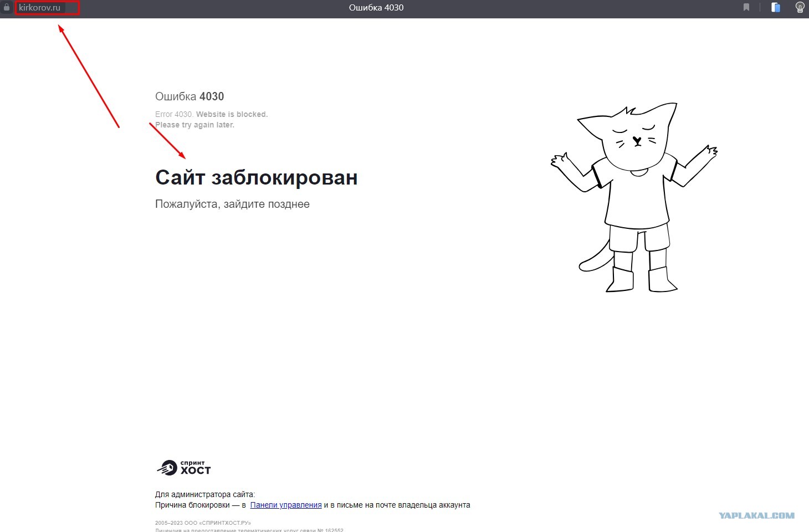Click the "Причина блокировки — в" text
The image size is (809, 532).
tap(201, 505)
